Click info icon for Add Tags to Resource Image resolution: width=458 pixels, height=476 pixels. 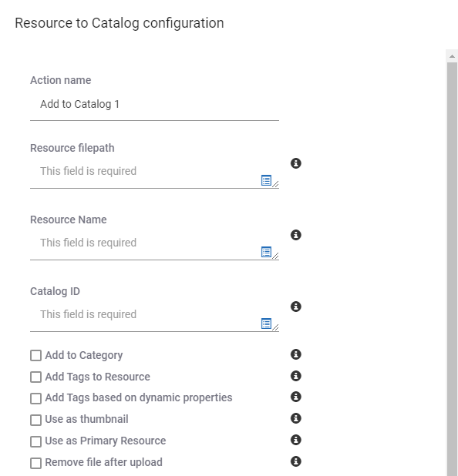click(x=296, y=376)
